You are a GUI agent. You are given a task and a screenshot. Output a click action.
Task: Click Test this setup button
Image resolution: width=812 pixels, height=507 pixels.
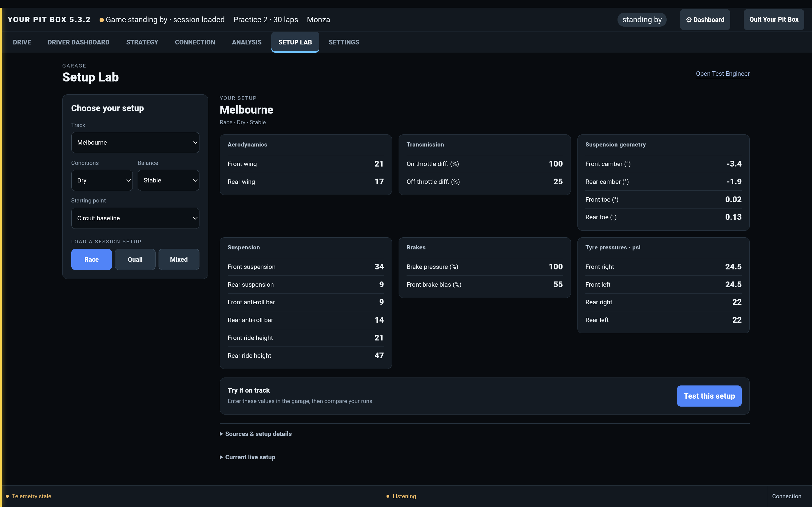click(709, 396)
